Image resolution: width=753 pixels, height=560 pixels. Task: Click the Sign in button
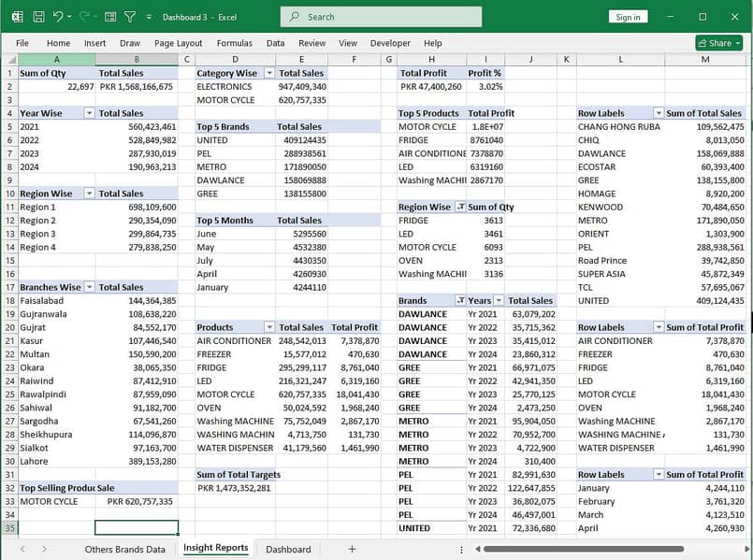tap(628, 17)
